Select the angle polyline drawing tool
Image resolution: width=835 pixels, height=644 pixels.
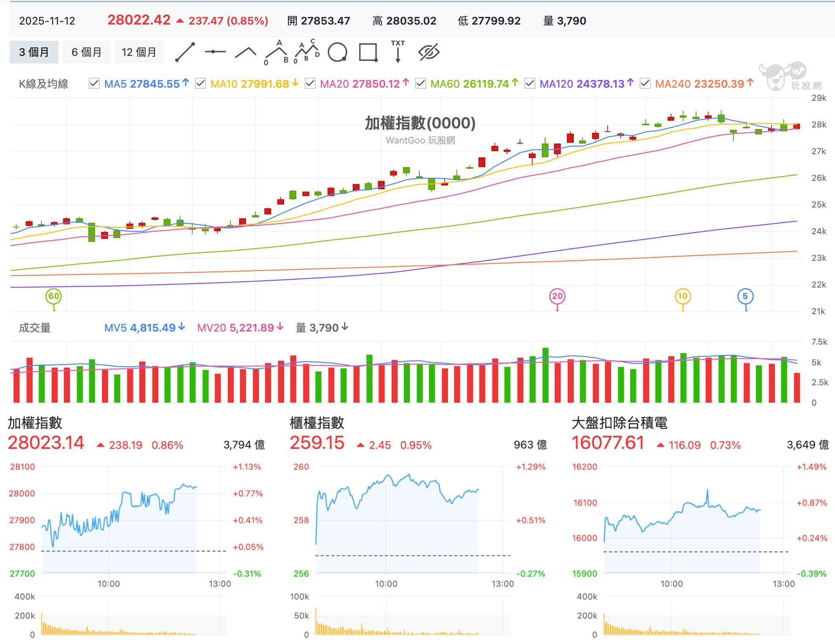(x=246, y=52)
